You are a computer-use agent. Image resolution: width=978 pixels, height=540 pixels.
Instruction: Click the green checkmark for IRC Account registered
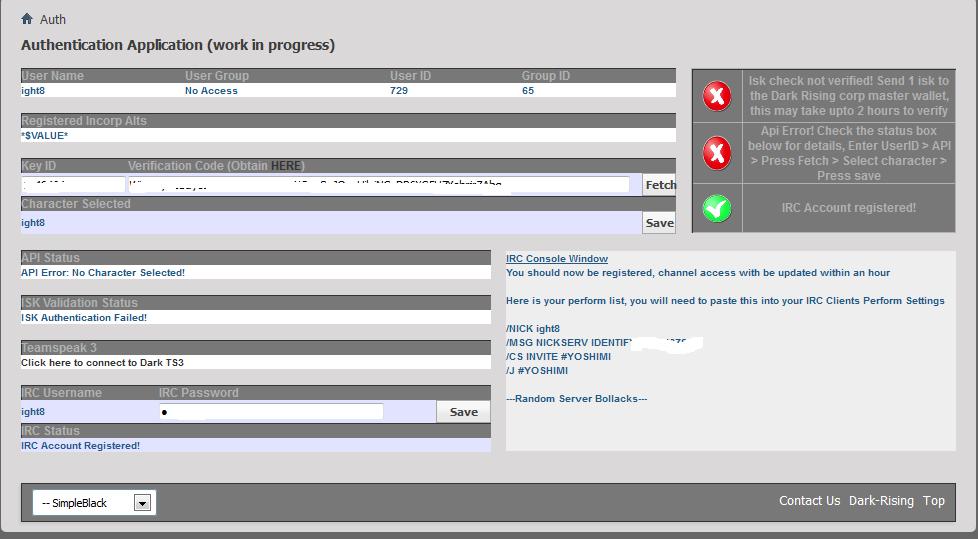pyautogui.click(x=717, y=208)
